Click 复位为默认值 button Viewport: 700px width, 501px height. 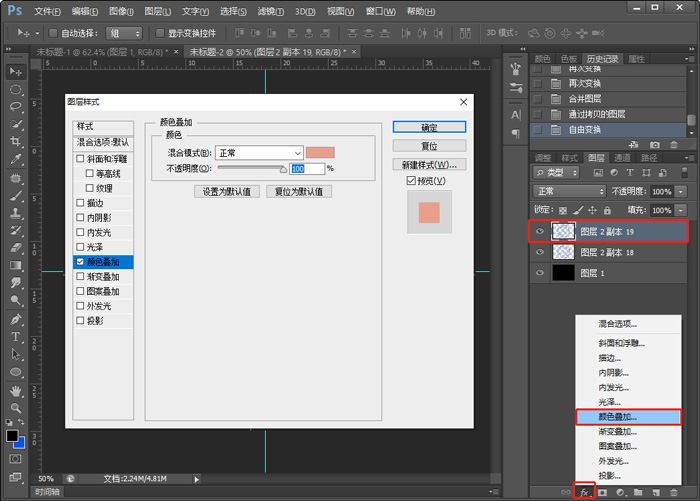pos(299,192)
